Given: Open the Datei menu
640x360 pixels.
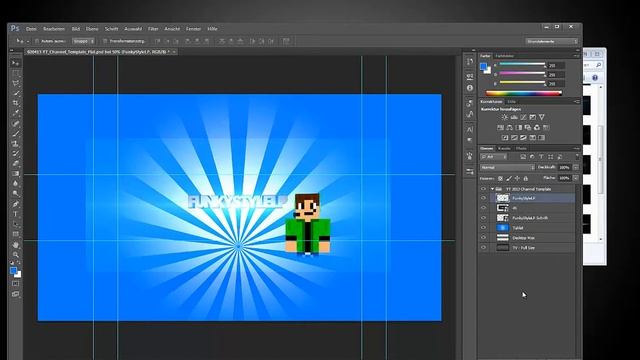Looking at the screenshot, I should (x=31, y=29).
